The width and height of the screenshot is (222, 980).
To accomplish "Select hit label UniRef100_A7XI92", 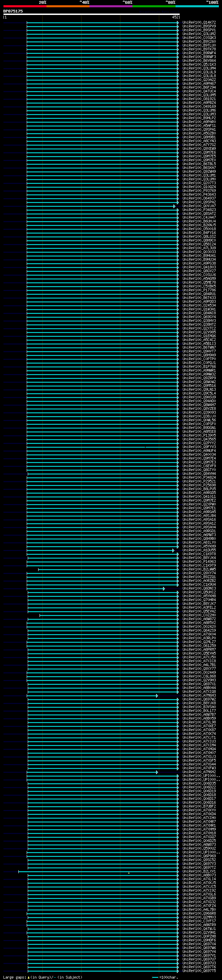I will 199,891.
